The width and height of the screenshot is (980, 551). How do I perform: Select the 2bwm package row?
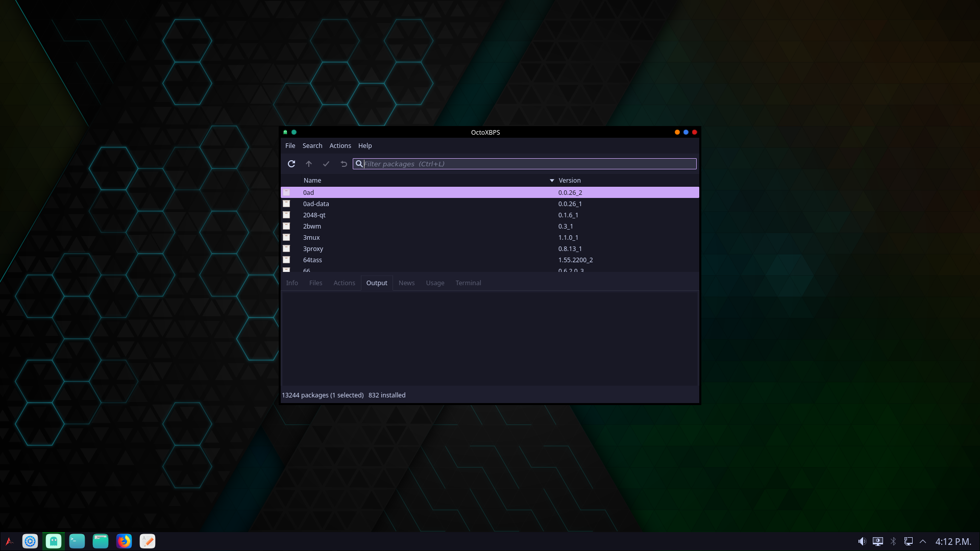[489, 226]
